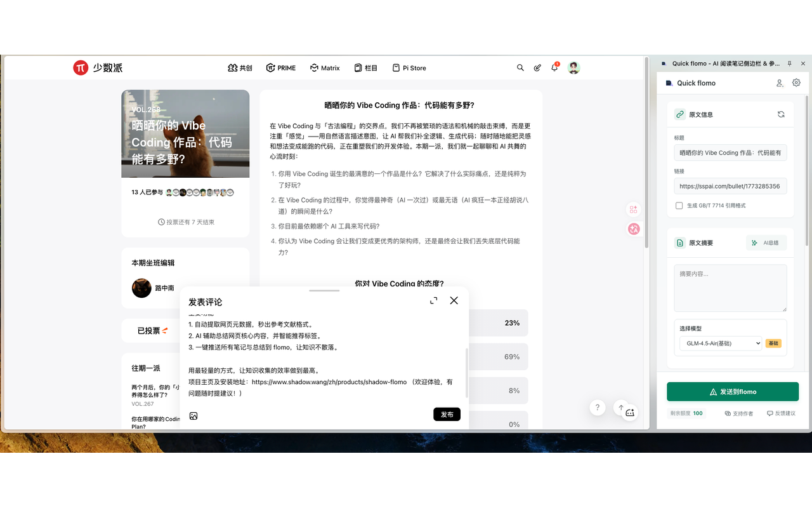Click the clock icon beside 投票还有 7 天结束

161,222
